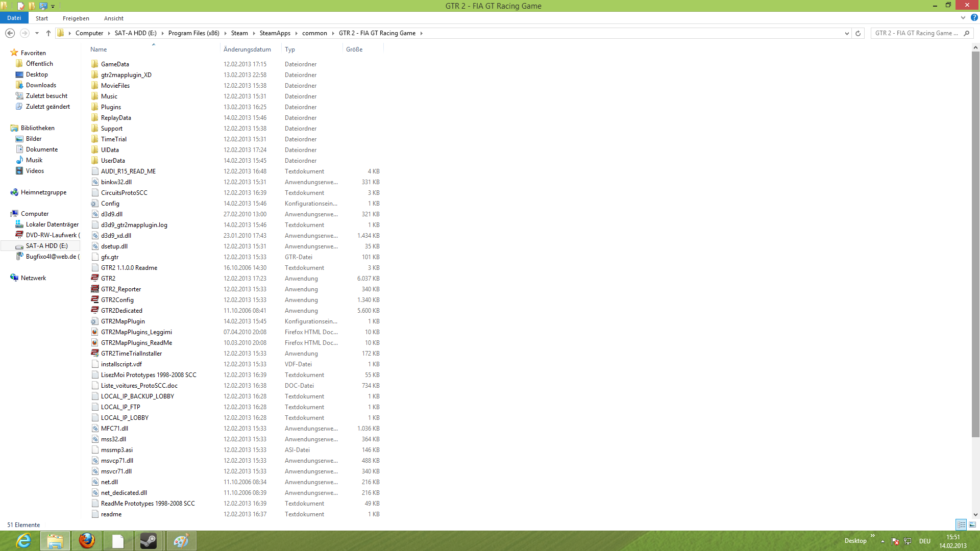Open the address bar history dropdown
The height and width of the screenshot is (551, 980).
point(847,33)
